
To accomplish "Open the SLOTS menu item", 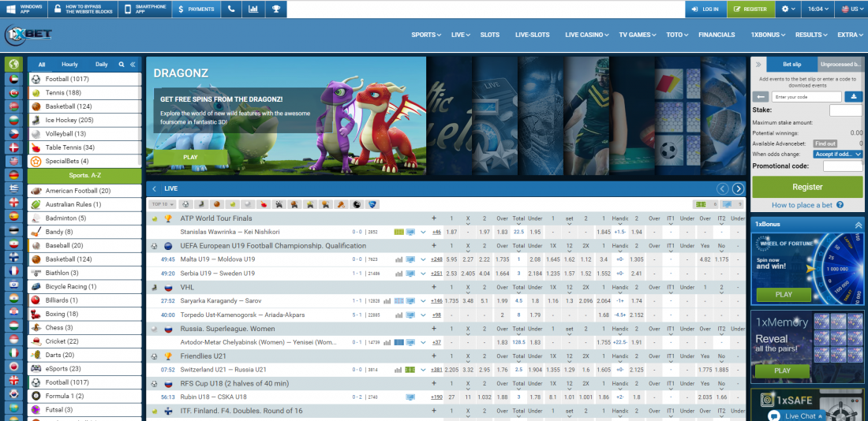I will (x=489, y=35).
